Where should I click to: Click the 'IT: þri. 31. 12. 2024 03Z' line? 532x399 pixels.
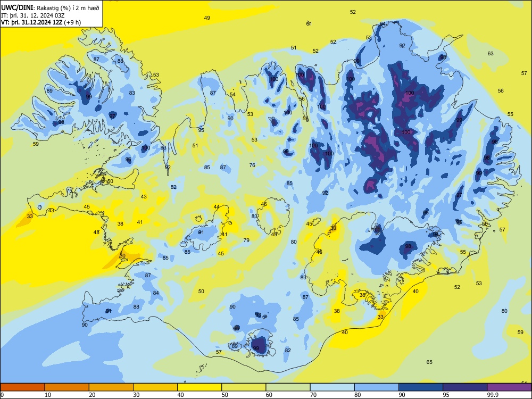point(33,15)
